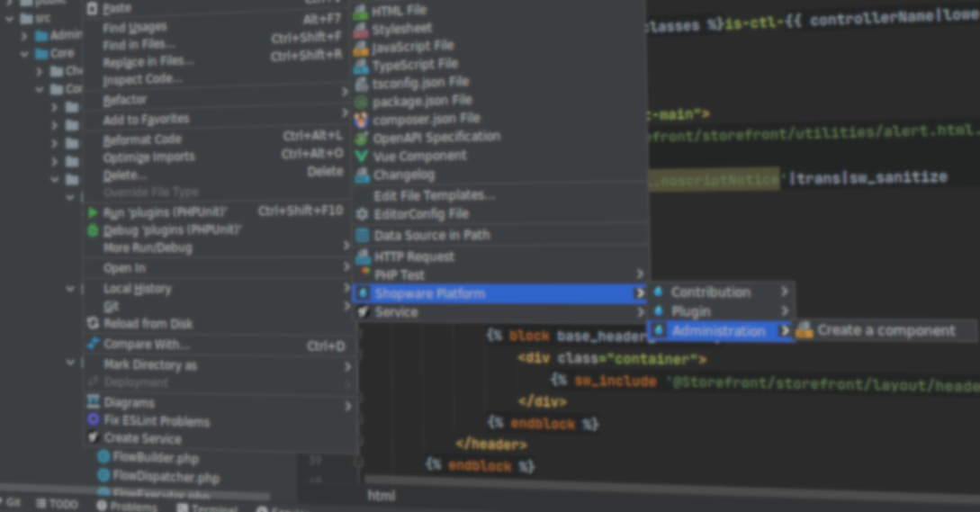980x512 pixels.
Task: Click the Debug 'plugins (PHPUnit)' bug icon
Action: point(93,229)
